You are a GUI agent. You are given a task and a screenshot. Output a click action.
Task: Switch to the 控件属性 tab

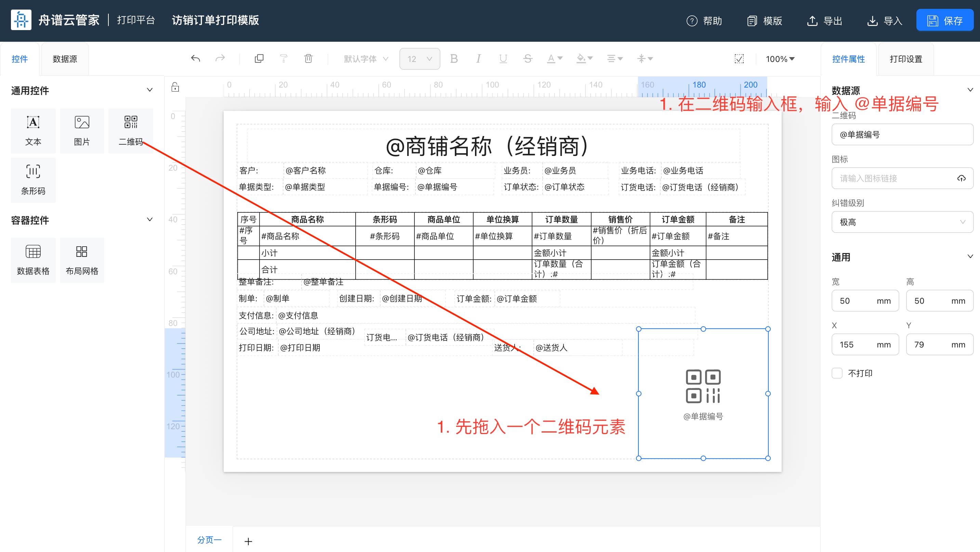(848, 59)
